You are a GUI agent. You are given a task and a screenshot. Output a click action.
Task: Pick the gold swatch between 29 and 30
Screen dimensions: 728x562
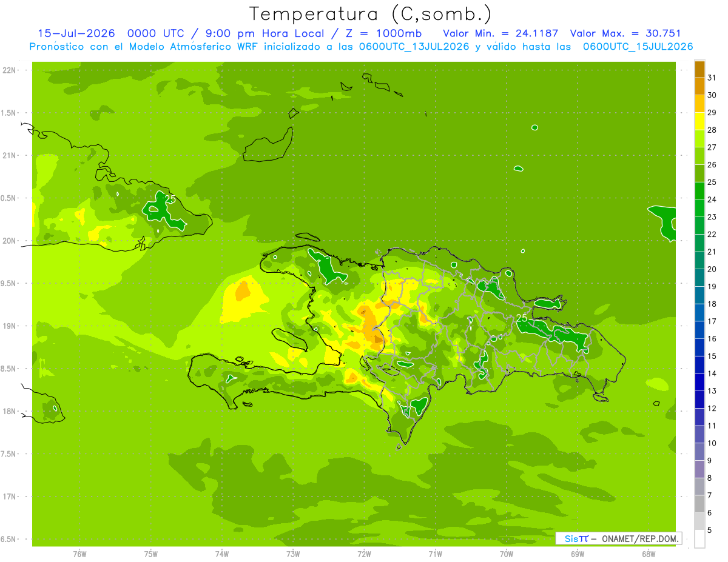click(x=699, y=104)
